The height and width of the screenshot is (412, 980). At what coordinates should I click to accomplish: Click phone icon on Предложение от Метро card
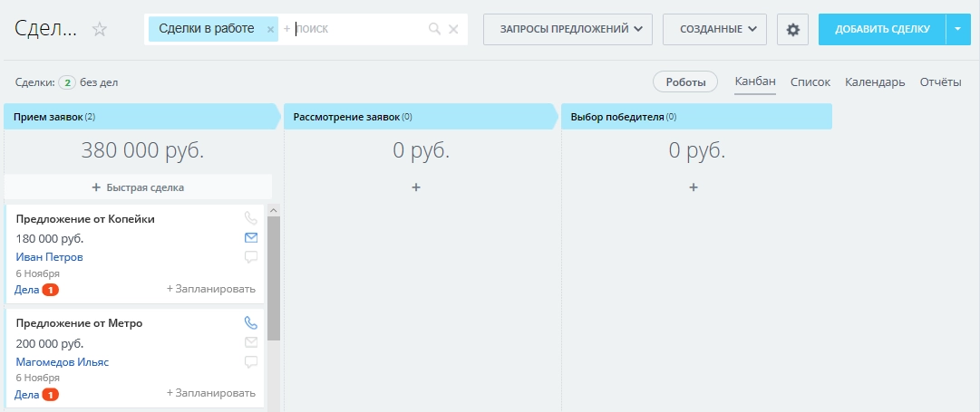[x=251, y=322]
